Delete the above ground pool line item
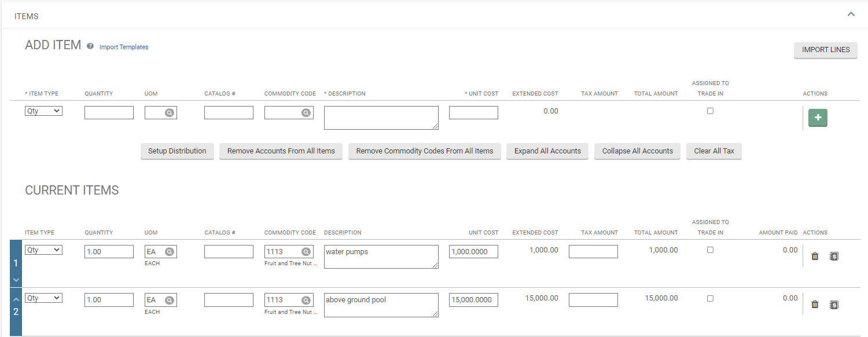The width and height of the screenshot is (868, 337). [815, 304]
